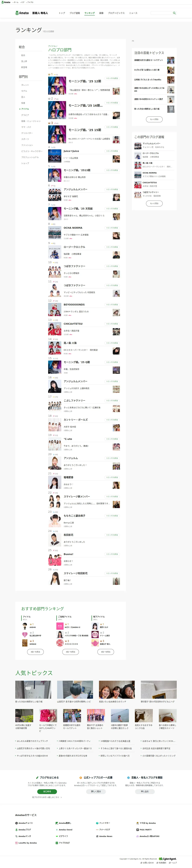Click the CyberAgent logo in footer
This screenshot has height=868, width=192.
(167, 859)
